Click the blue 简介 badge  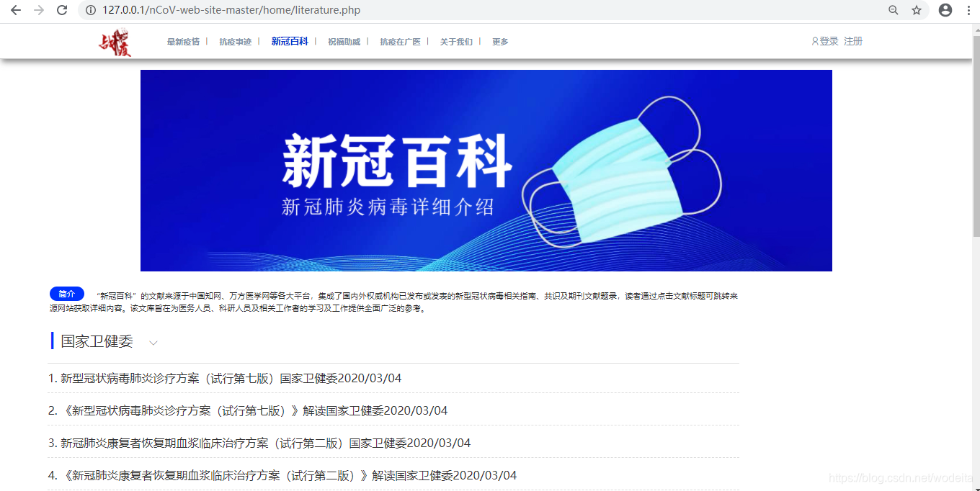pyautogui.click(x=67, y=294)
